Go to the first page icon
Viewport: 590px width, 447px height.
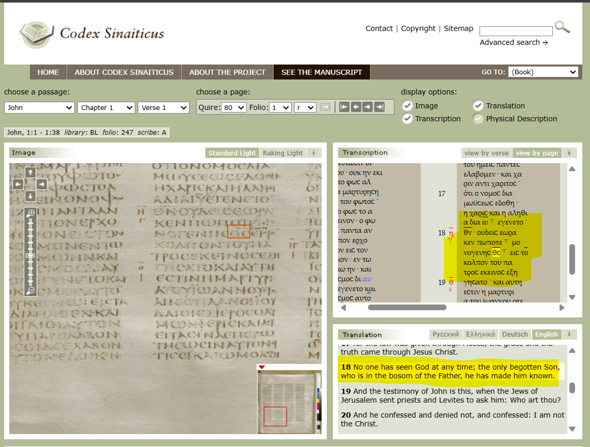(344, 107)
